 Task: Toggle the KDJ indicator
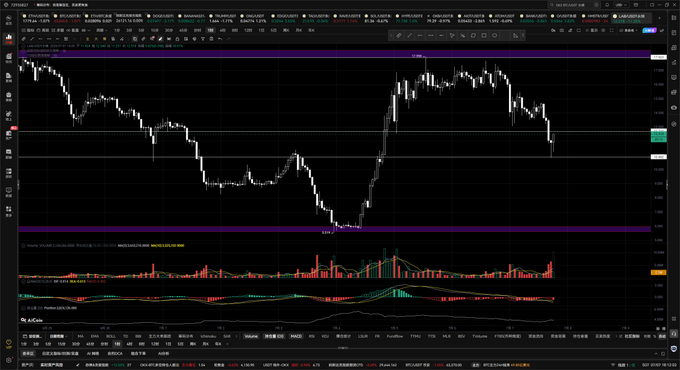coord(325,336)
